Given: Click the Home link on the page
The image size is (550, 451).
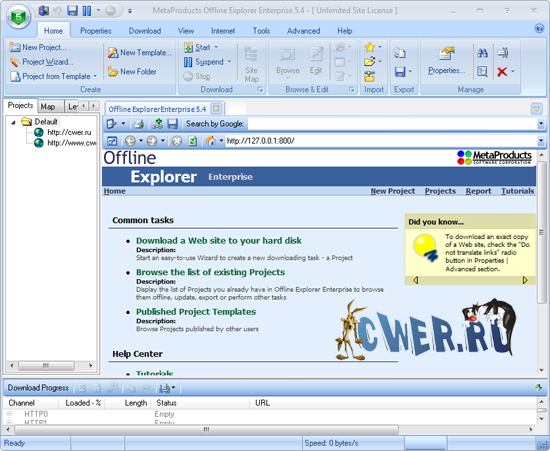Looking at the screenshot, I should (115, 191).
